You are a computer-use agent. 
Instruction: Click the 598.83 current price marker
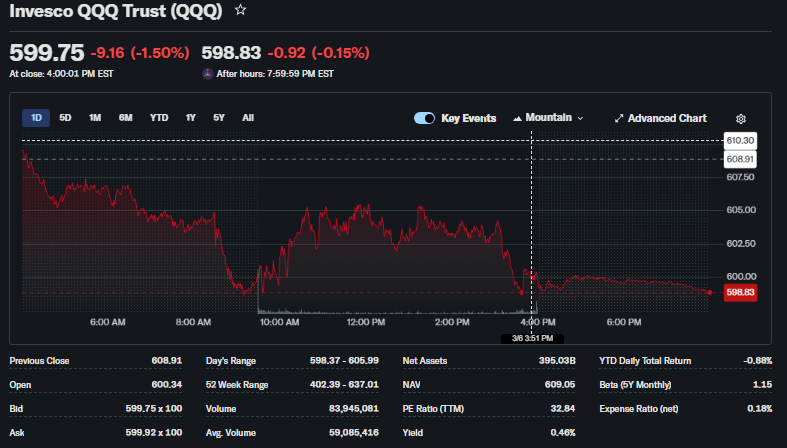coord(740,292)
